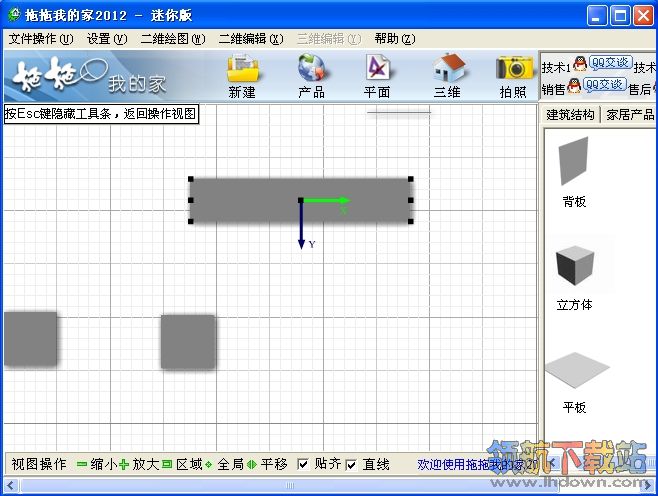Click the horizontal scrollbar thumb
Viewport: 658px width, 496px height.
(290, 486)
